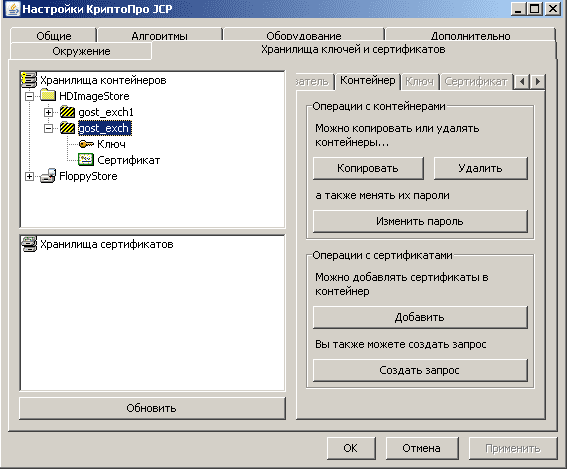Open the Оборудование tab

point(304,35)
